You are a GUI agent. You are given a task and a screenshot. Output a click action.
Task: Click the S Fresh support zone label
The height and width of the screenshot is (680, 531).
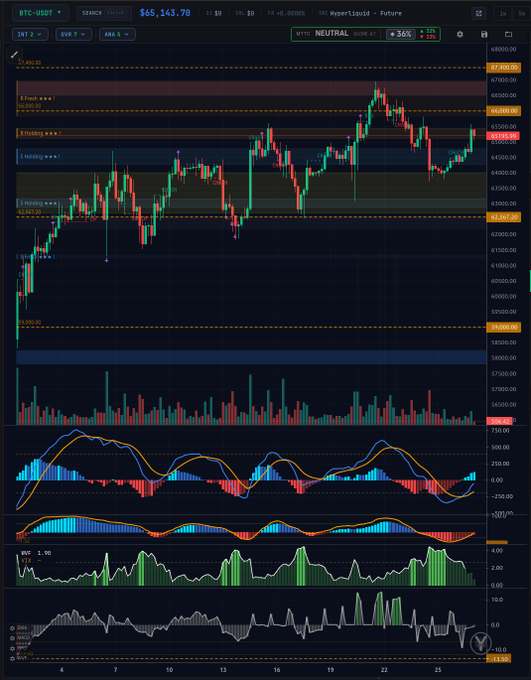click(38, 257)
